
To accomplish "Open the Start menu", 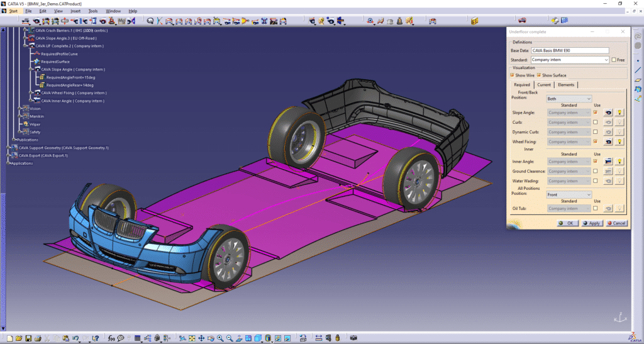I will [x=13, y=11].
